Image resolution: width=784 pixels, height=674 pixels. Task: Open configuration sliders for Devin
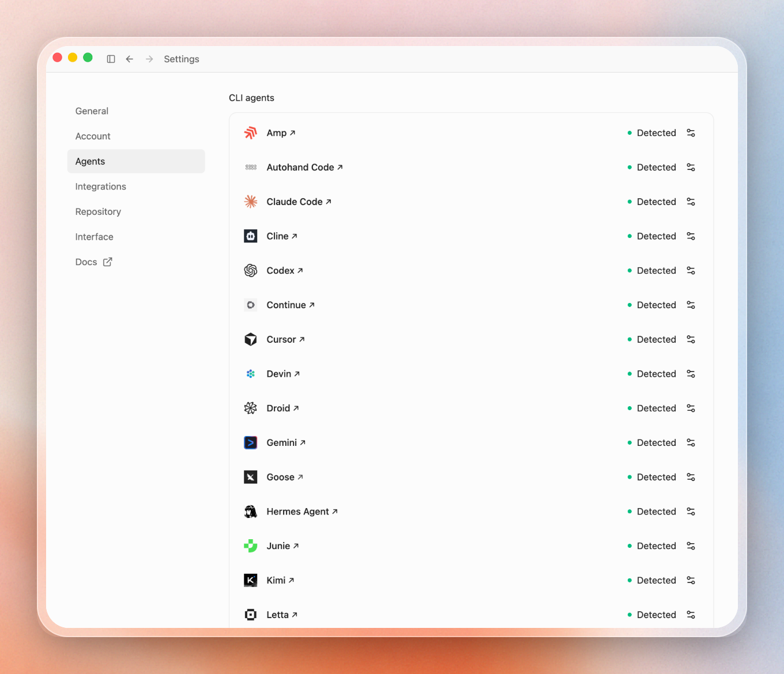(691, 374)
